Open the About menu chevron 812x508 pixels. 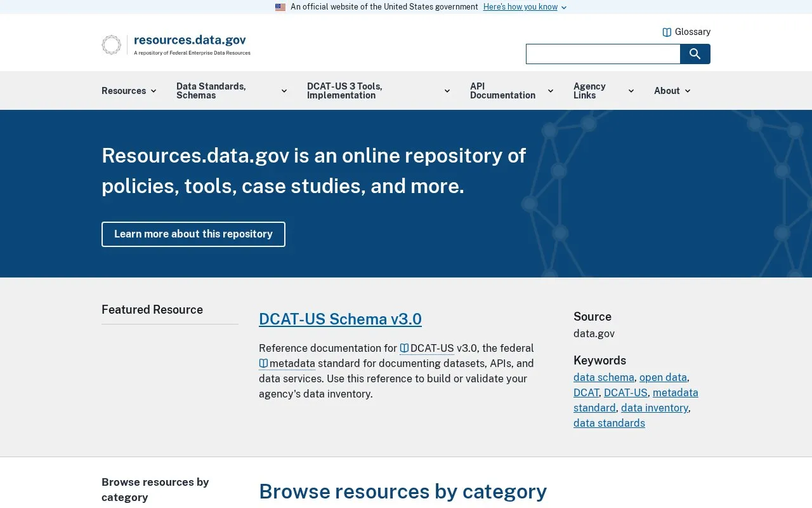pos(687,91)
